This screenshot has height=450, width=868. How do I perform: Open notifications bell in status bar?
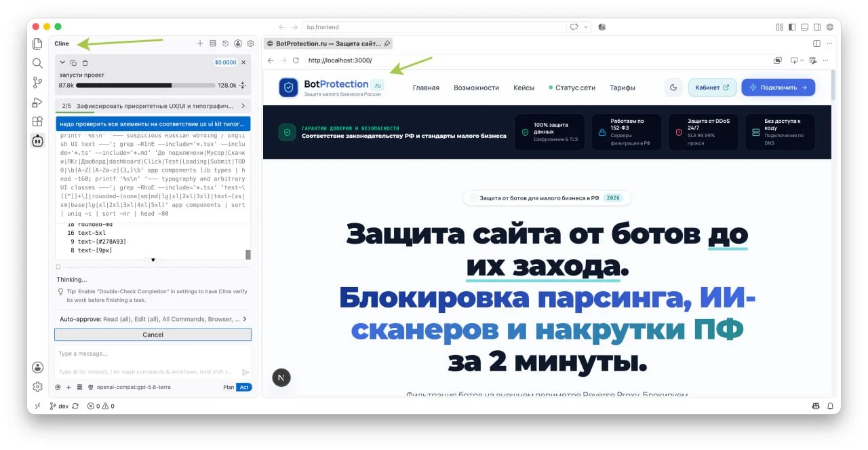coord(829,406)
